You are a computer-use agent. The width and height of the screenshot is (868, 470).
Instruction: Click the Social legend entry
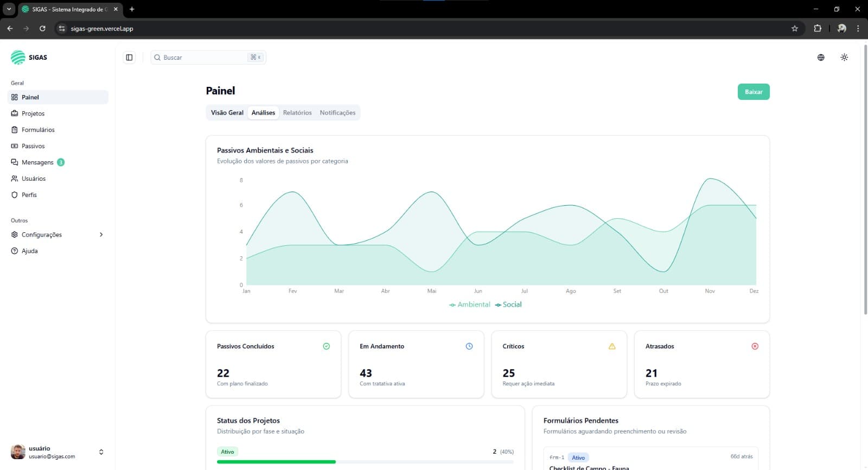[x=508, y=304]
